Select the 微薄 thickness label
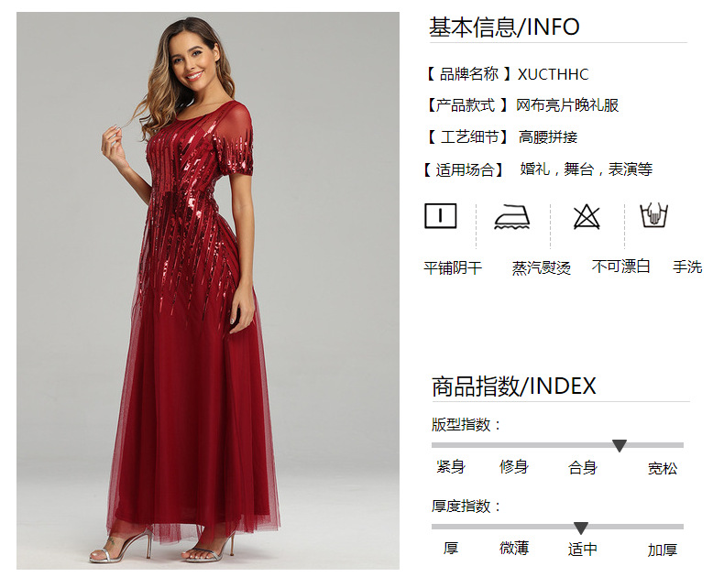Screen dimensions: 724x588 click(514, 549)
